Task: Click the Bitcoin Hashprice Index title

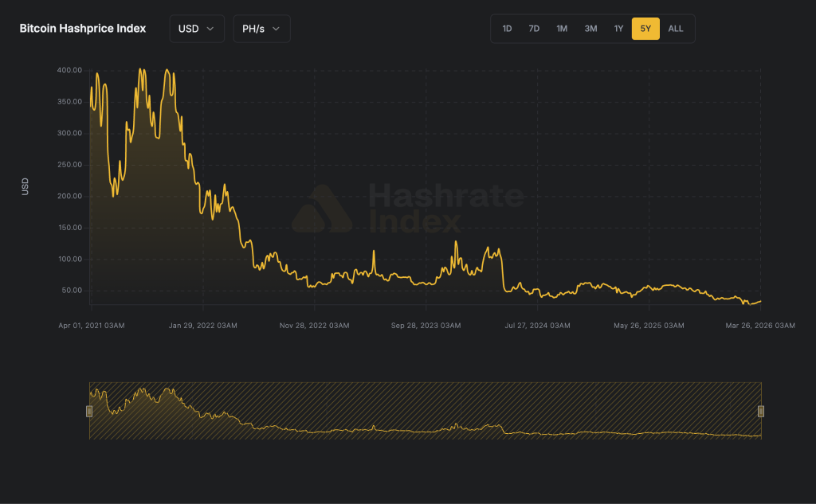Action: (x=83, y=29)
